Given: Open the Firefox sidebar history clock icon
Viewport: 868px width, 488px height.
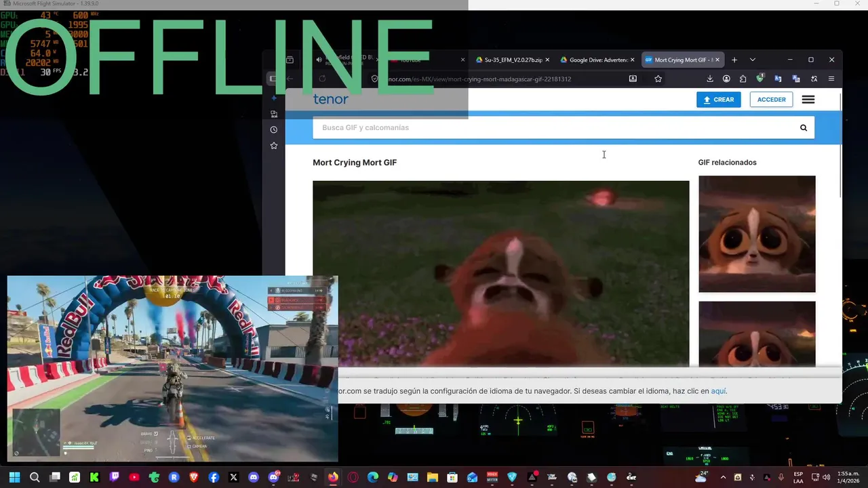Looking at the screenshot, I should coord(274,129).
